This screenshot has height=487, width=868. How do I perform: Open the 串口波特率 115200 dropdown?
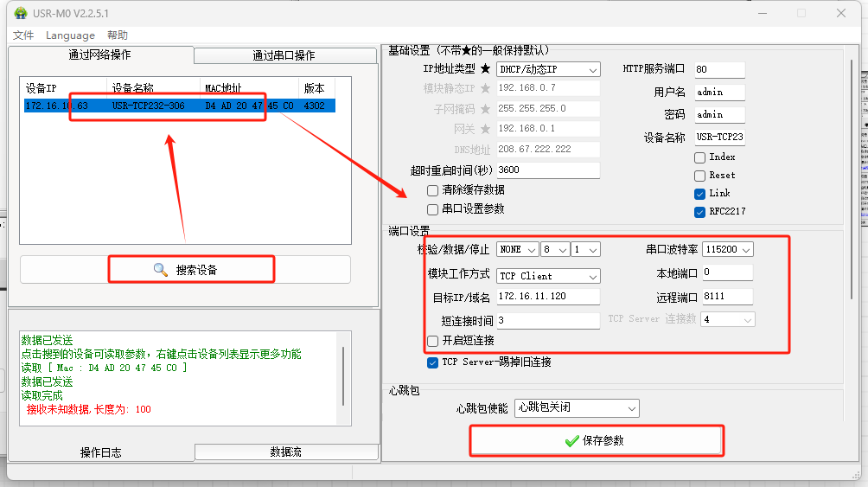click(727, 250)
